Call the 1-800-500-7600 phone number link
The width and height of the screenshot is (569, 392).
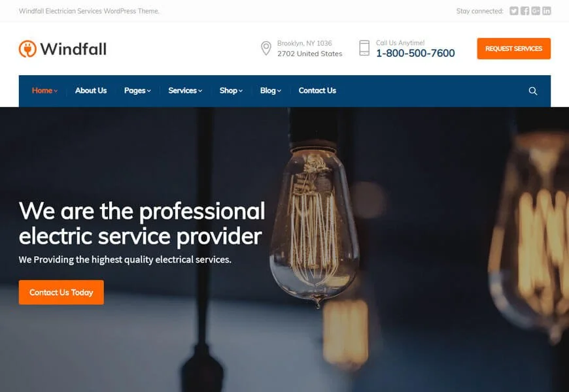(415, 54)
